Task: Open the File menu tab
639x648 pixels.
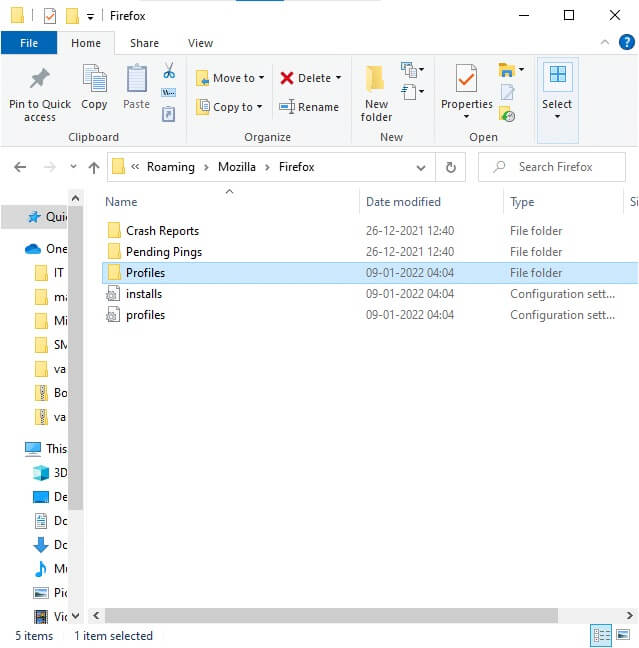Action: (x=29, y=43)
